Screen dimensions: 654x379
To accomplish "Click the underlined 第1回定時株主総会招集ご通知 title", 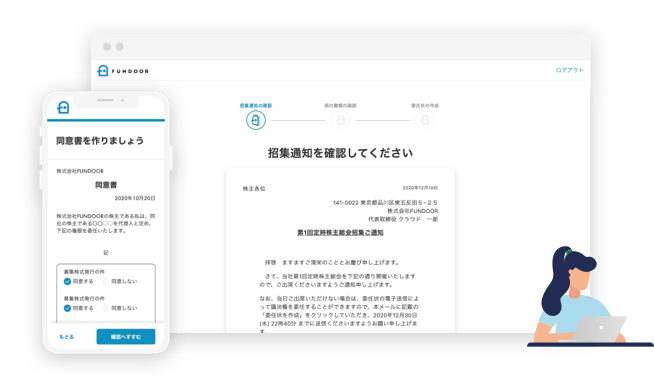I will point(340,232).
